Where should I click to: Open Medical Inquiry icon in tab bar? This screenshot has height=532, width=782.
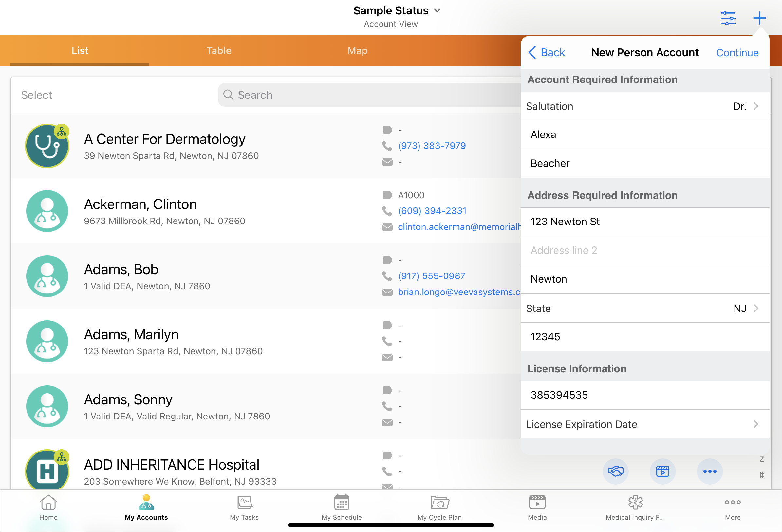[x=635, y=507]
